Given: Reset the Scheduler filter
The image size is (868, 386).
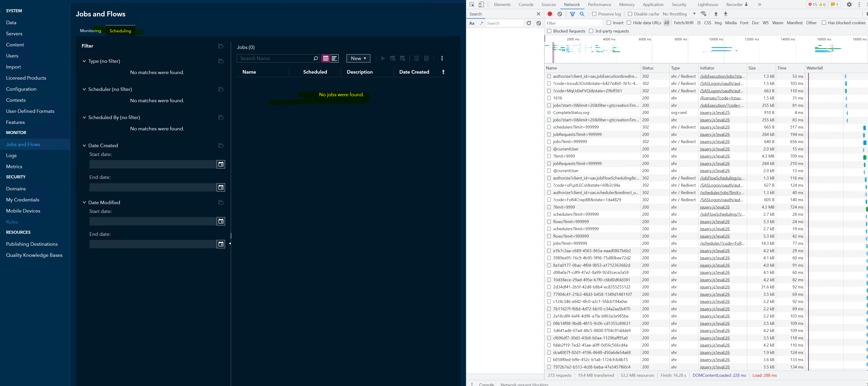Looking at the screenshot, I should pyautogui.click(x=221, y=89).
